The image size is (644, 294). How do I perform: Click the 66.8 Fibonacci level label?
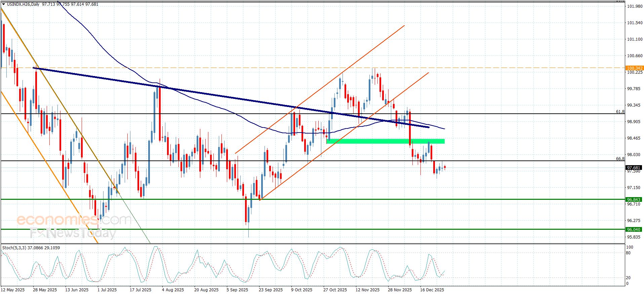(620, 158)
